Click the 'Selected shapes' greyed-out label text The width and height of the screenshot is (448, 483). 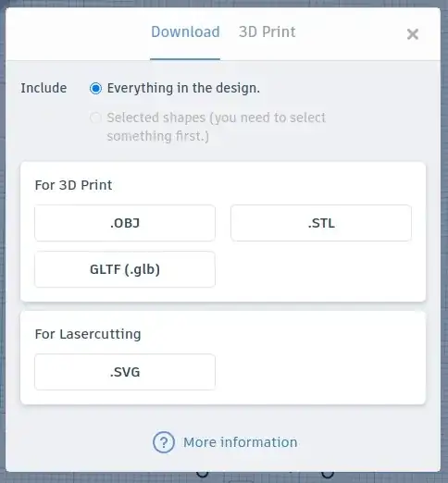click(216, 127)
